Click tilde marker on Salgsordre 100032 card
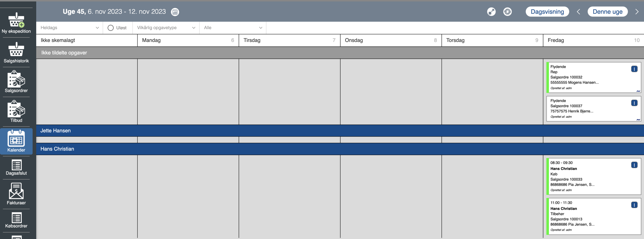Screen dimensions: 644x239 (x=638, y=91)
